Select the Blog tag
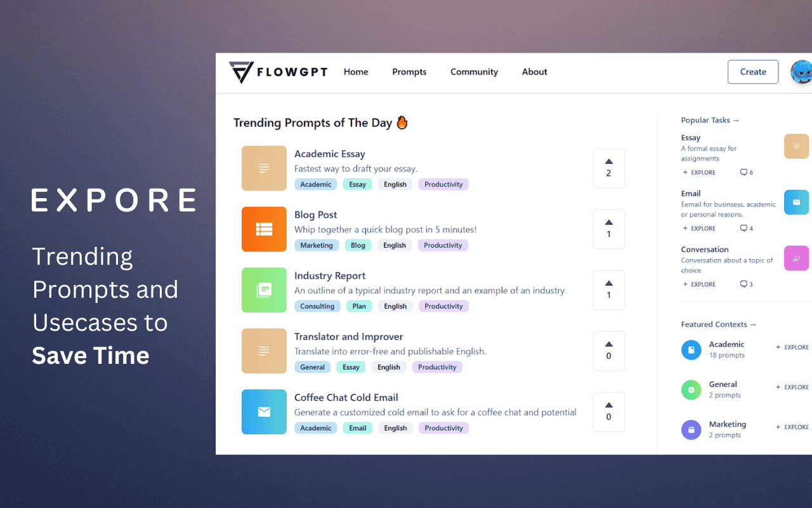This screenshot has width=812, height=508. click(x=358, y=245)
